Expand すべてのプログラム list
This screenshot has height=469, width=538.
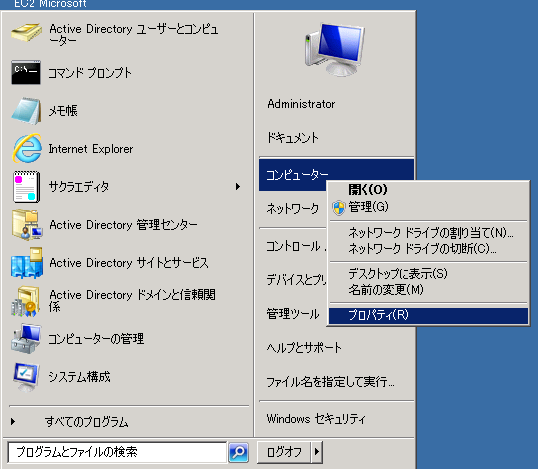pos(86,421)
